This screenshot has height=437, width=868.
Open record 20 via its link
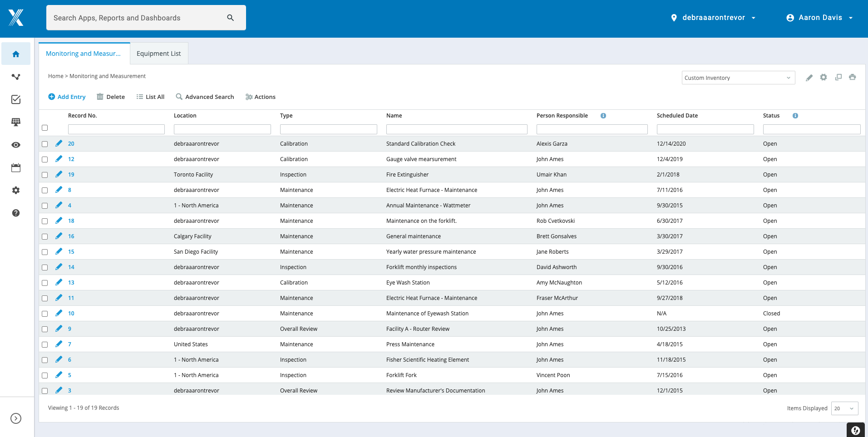(x=71, y=143)
